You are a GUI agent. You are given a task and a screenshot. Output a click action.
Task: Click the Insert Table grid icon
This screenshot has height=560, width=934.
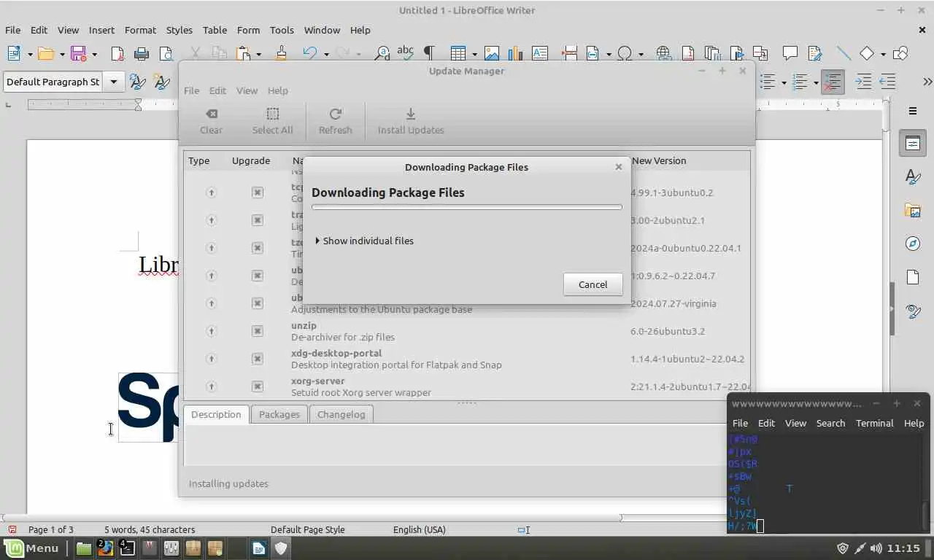pos(458,53)
